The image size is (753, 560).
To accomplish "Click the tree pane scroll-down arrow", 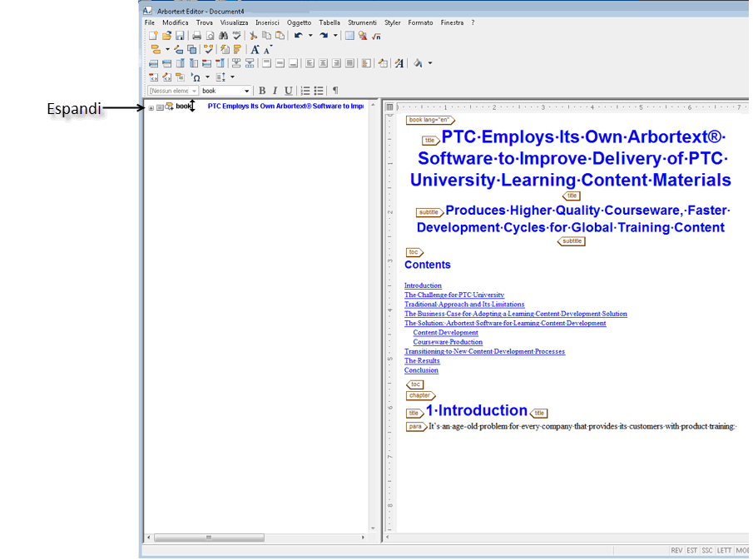I will 373,528.
